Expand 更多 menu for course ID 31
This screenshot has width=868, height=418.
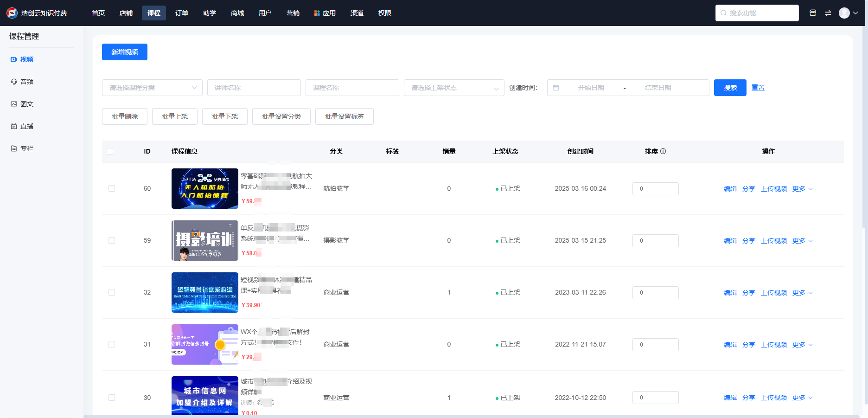point(802,345)
